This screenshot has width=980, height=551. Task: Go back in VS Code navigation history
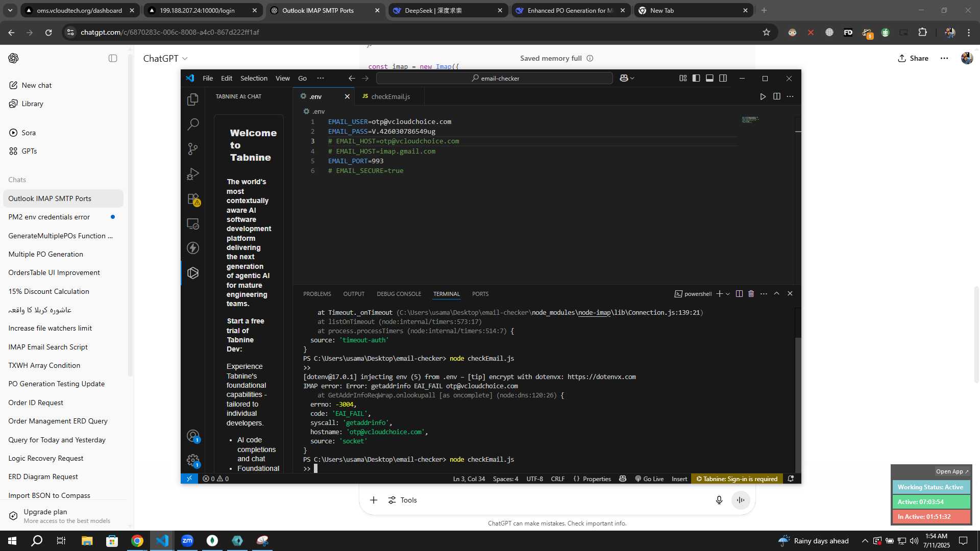[352, 78]
